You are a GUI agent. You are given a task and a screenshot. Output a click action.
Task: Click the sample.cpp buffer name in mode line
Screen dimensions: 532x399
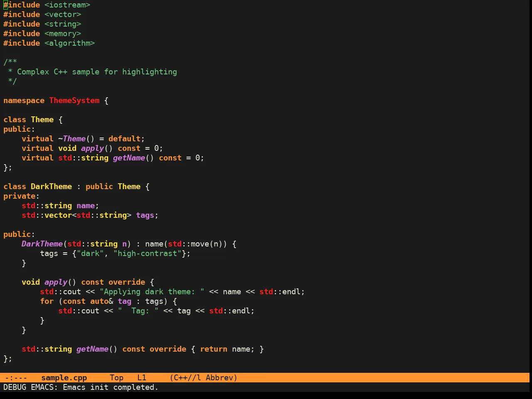coord(64,378)
